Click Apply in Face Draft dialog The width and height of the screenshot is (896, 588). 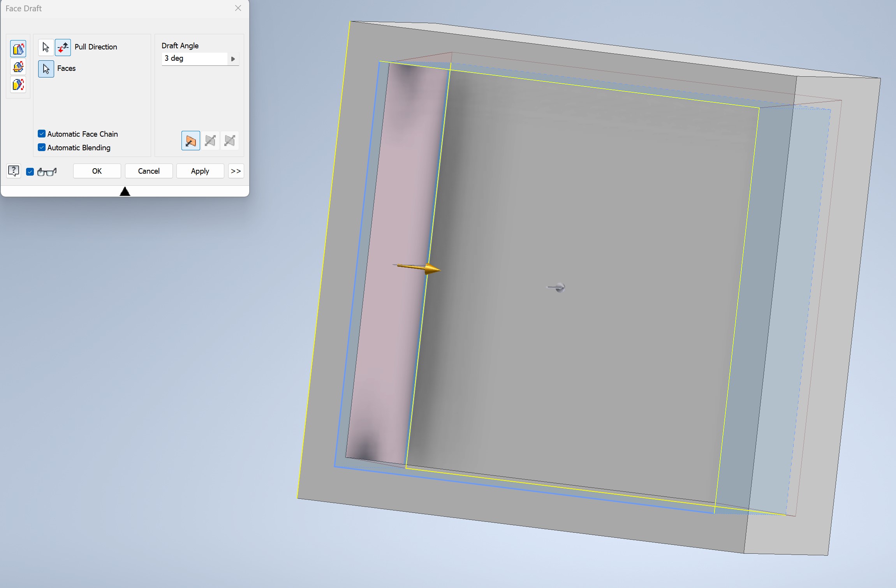pos(200,171)
